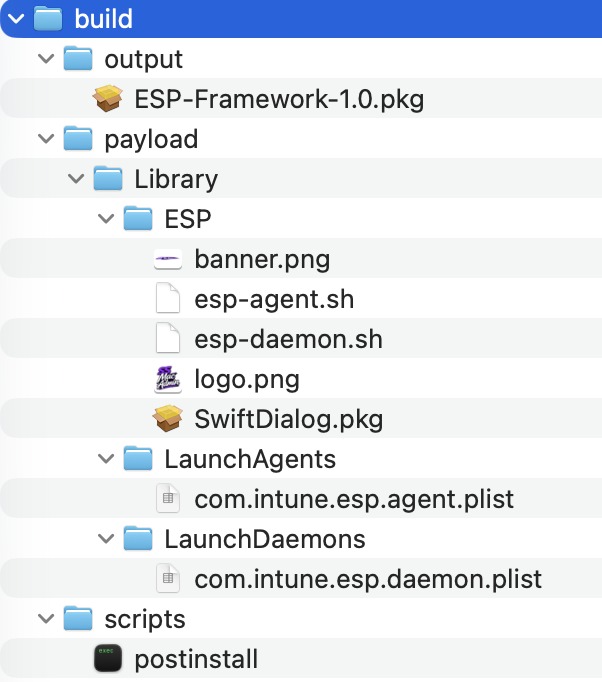Collapse the build folder chevron

[15, 19]
